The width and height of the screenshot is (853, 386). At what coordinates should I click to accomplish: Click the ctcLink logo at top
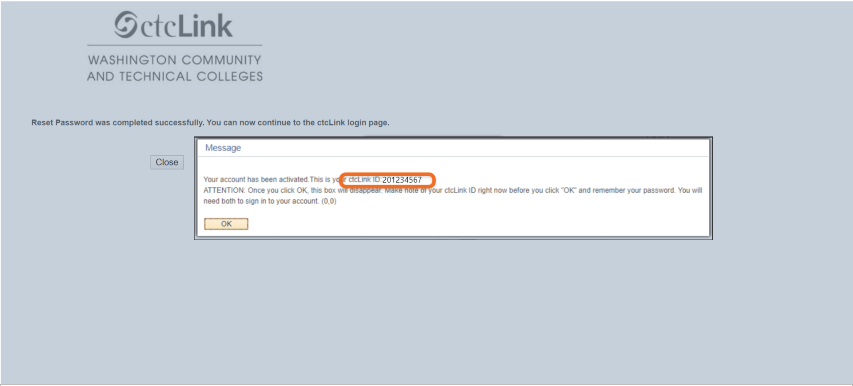[174, 25]
